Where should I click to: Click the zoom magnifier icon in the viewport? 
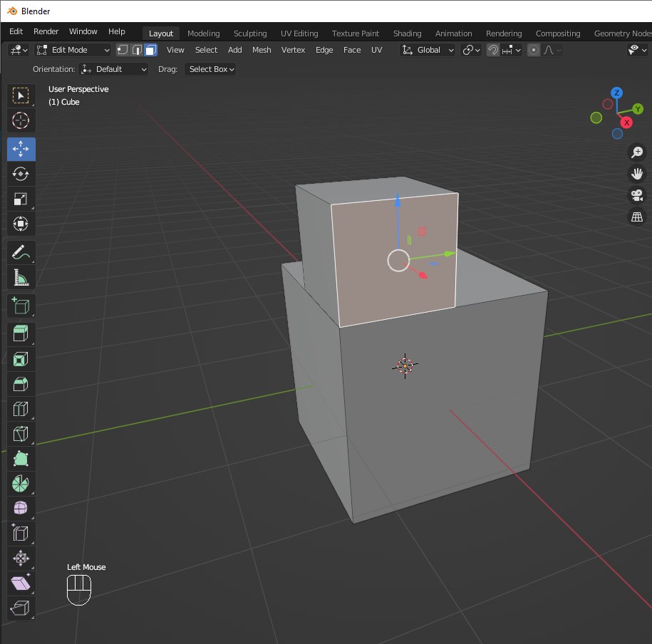tap(636, 152)
